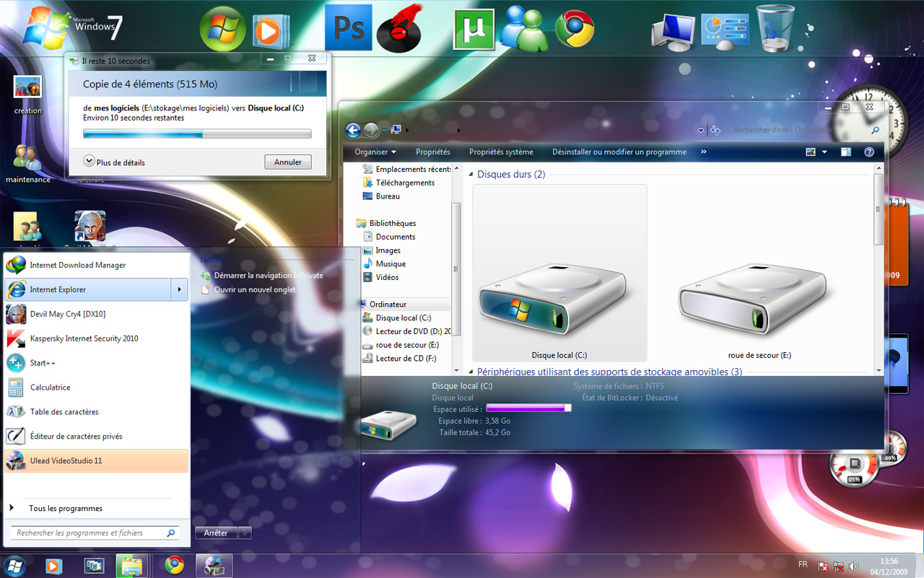Show hidden toolbar commands with » chevron

click(703, 152)
